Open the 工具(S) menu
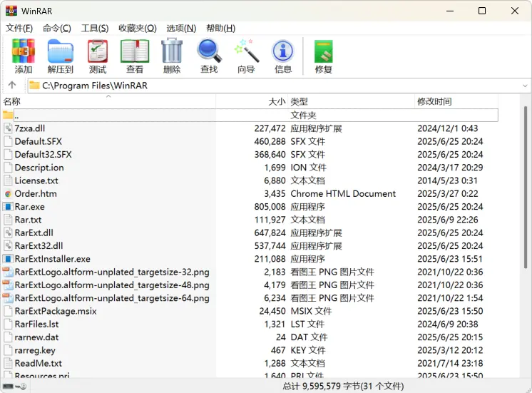Viewport: 532px width, 393px height. coord(95,28)
